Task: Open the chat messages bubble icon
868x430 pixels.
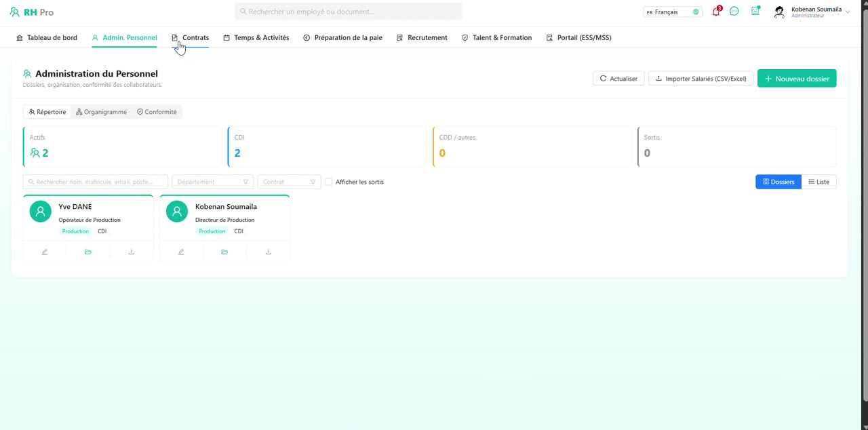Action: 734,12
